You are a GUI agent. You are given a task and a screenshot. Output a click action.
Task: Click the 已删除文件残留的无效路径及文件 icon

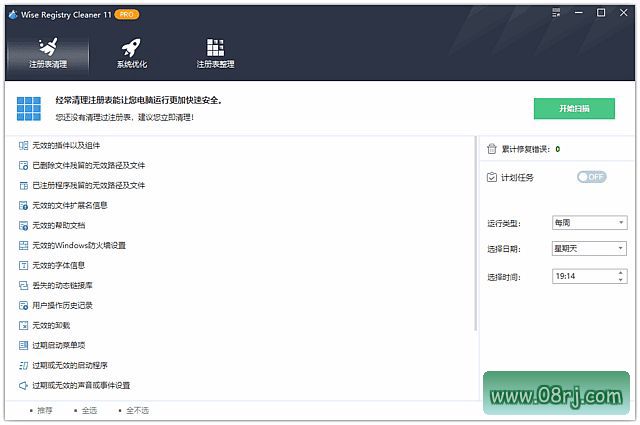click(24, 165)
